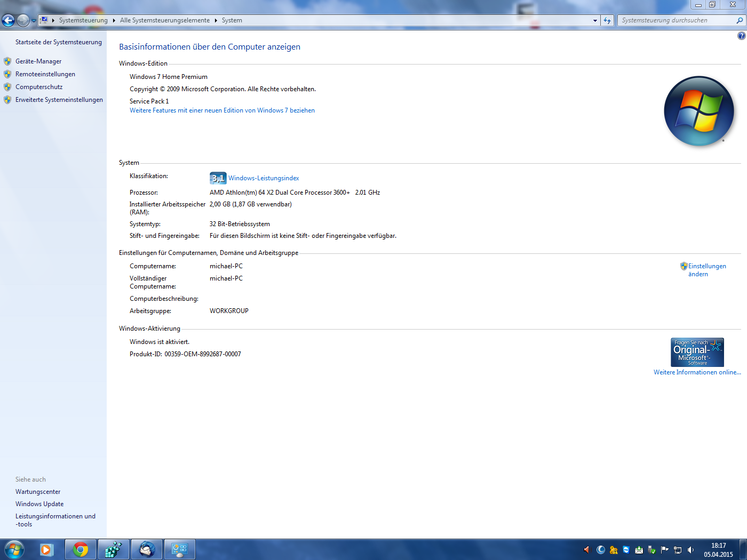This screenshot has width=747, height=560.
Task: Select the System breadcrumb
Action: point(232,20)
